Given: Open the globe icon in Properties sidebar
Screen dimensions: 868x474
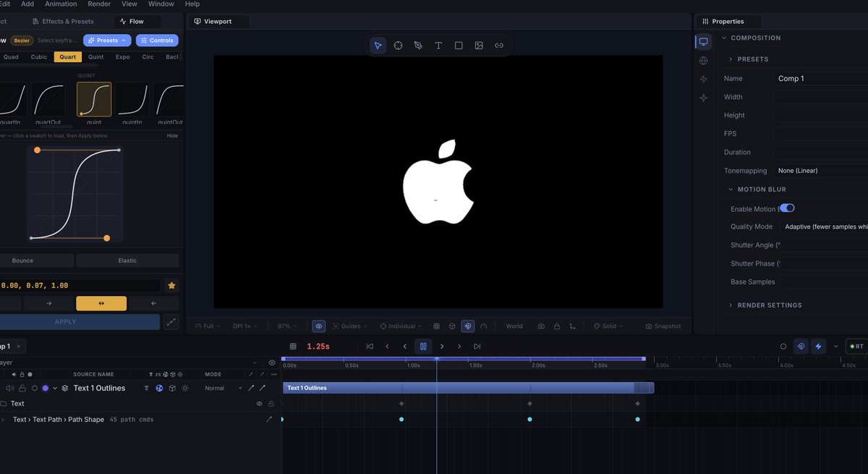Looking at the screenshot, I should 703,61.
